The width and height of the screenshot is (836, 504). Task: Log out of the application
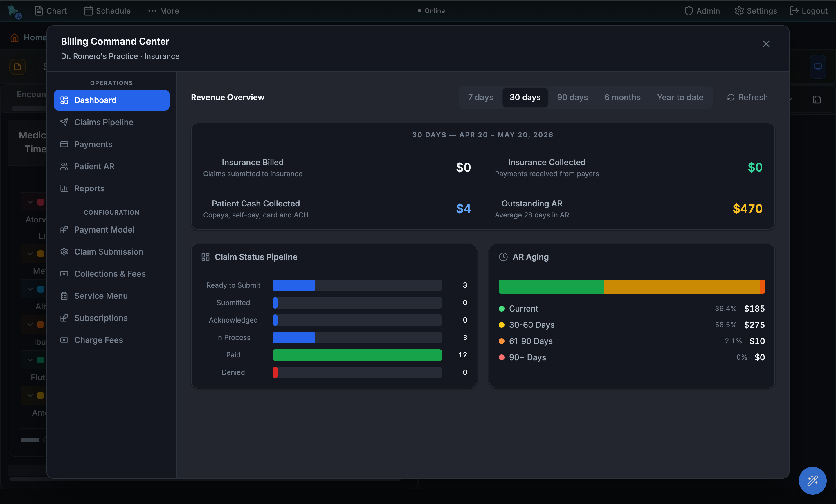808,11
